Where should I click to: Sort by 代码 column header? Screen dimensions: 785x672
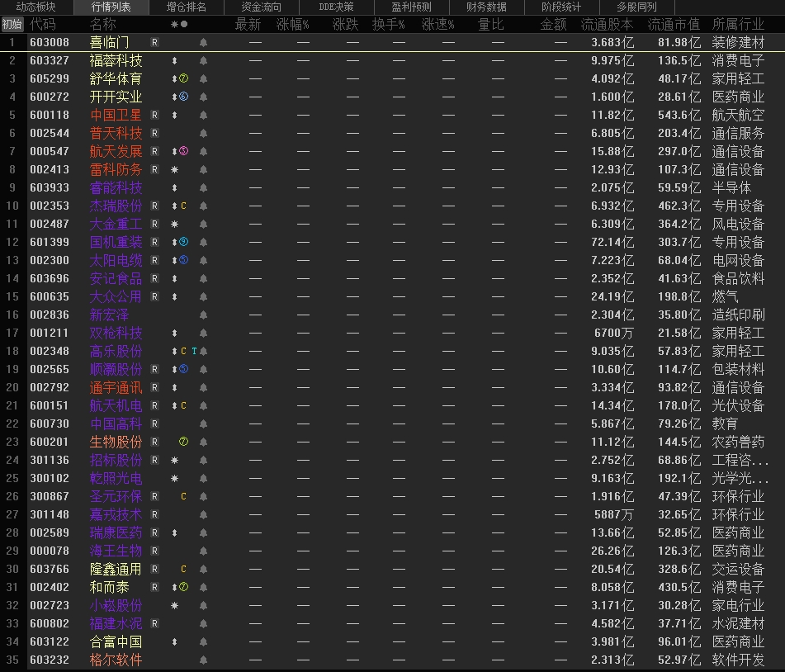(x=43, y=24)
